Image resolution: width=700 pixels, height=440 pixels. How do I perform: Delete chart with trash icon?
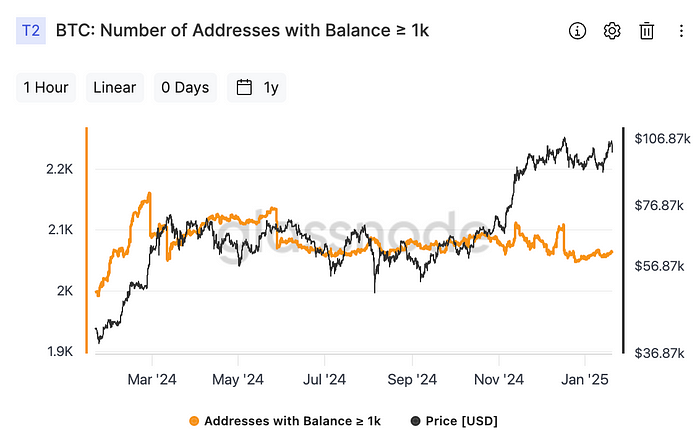tap(646, 31)
